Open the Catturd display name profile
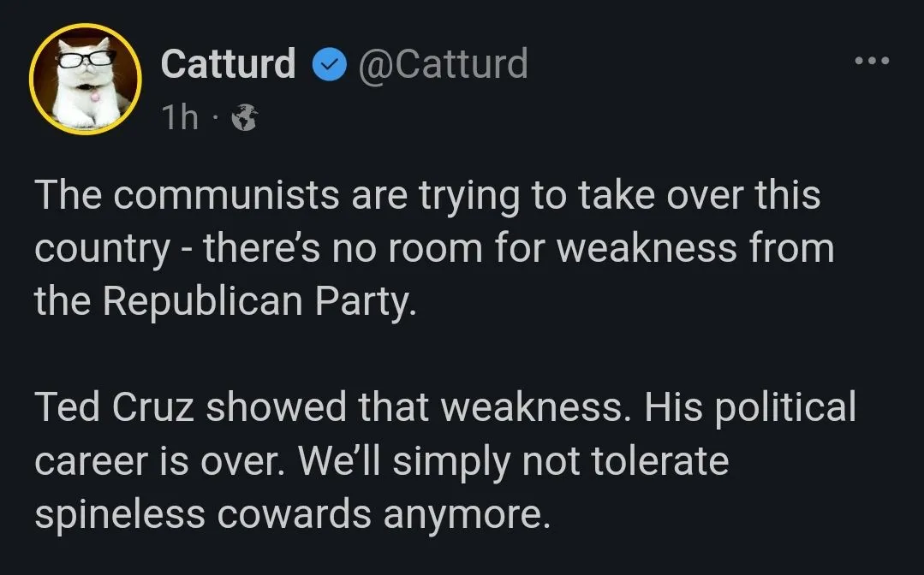 point(228,64)
